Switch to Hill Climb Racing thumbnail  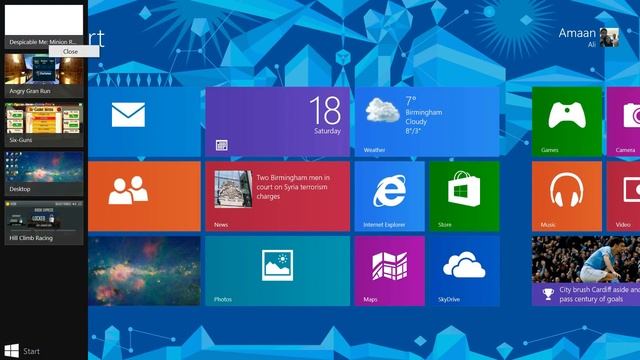(x=44, y=222)
